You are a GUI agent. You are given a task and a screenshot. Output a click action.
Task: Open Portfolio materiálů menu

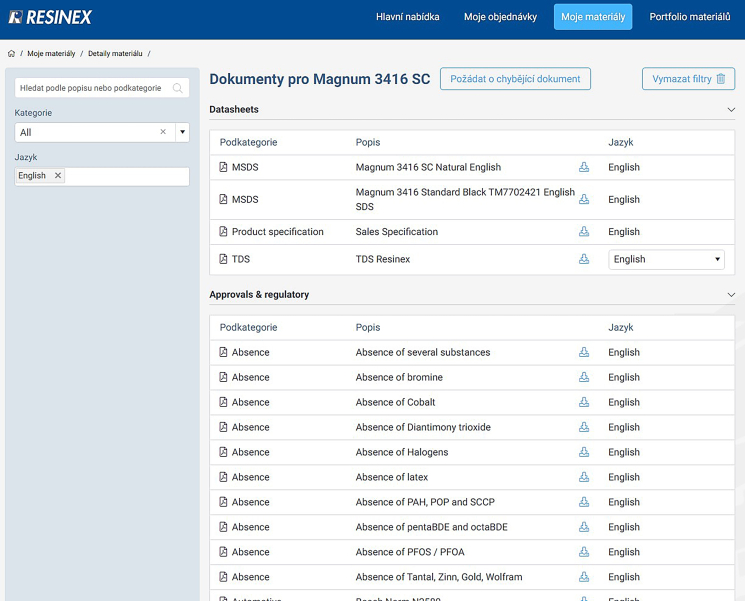tap(690, 17)
